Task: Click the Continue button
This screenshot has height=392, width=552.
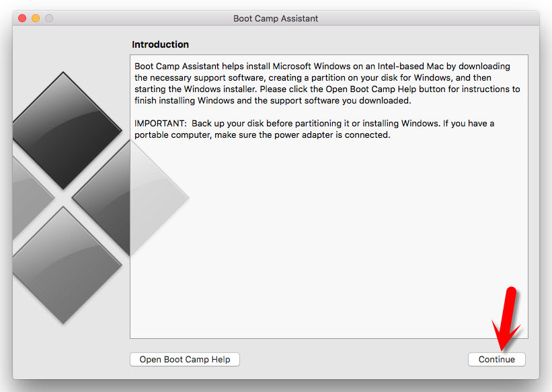Action: [496, 359]
